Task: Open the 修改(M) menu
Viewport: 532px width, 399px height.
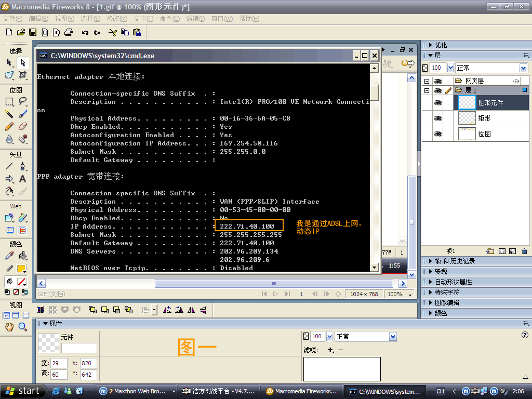Action: click(117, 19)
